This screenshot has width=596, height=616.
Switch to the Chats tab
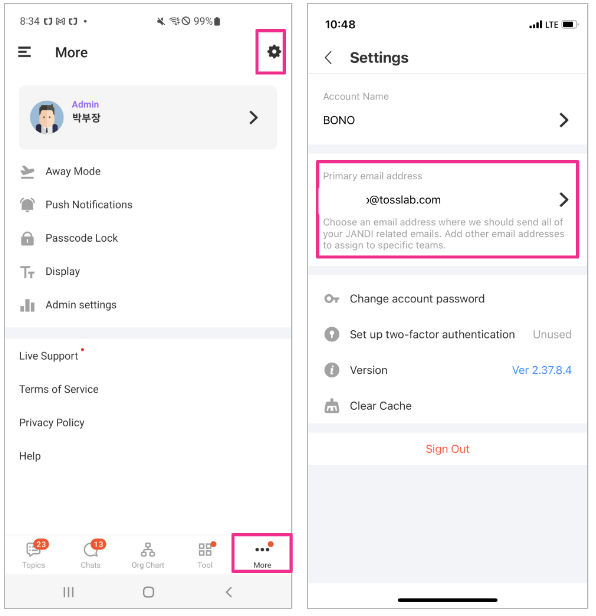point(91,554)
